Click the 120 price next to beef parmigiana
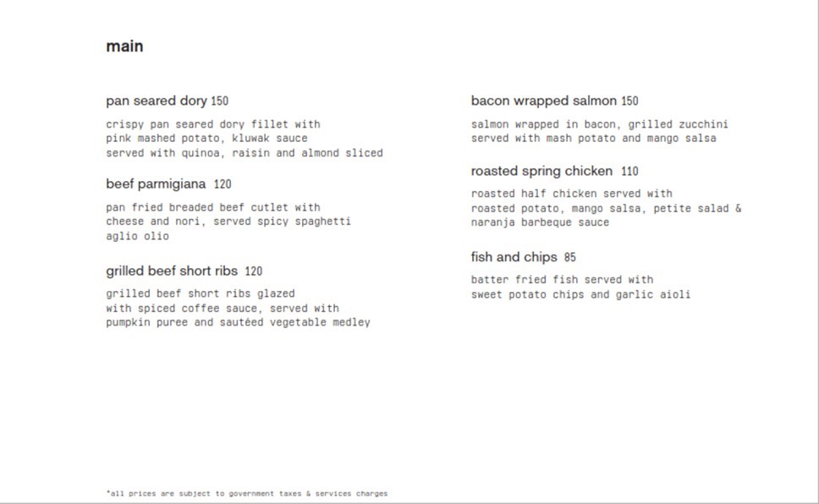The image size is (819, 504). tap(223, 184)
